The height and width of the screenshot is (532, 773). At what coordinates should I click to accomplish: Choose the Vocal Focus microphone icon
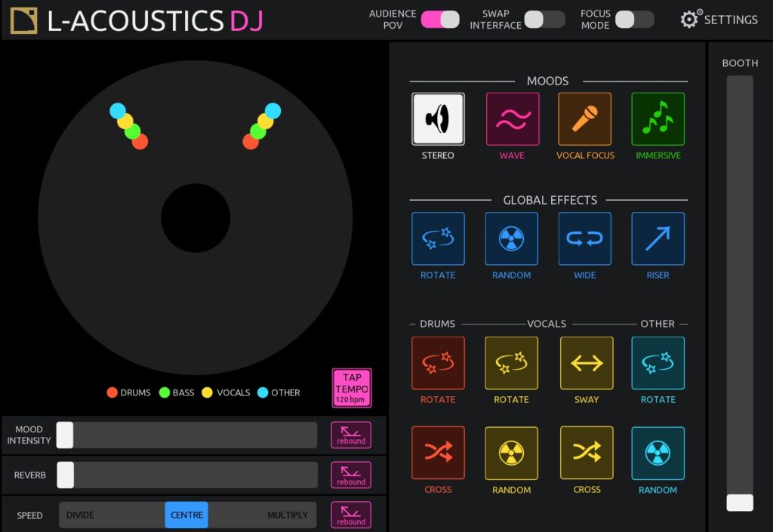[585, 118]
